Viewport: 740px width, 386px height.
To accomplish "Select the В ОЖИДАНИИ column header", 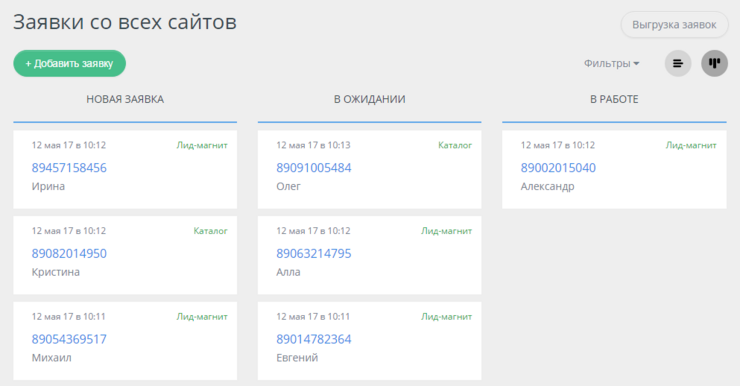I will tap(370, 99).
